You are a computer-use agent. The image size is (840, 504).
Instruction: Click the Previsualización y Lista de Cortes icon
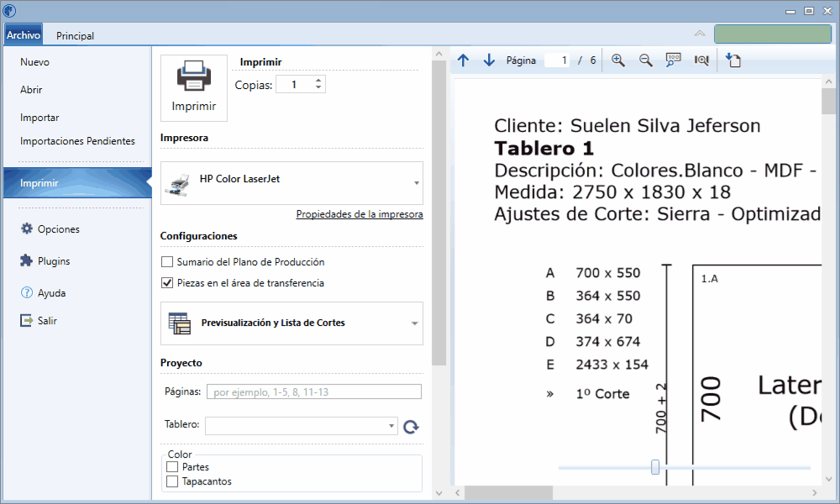pyautogui.click(x=180, y=323)
